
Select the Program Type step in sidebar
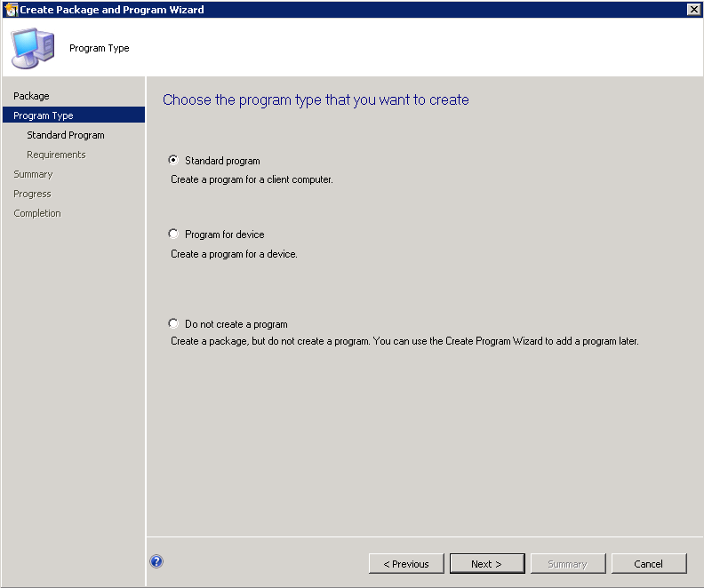click(x=74, y=115)
